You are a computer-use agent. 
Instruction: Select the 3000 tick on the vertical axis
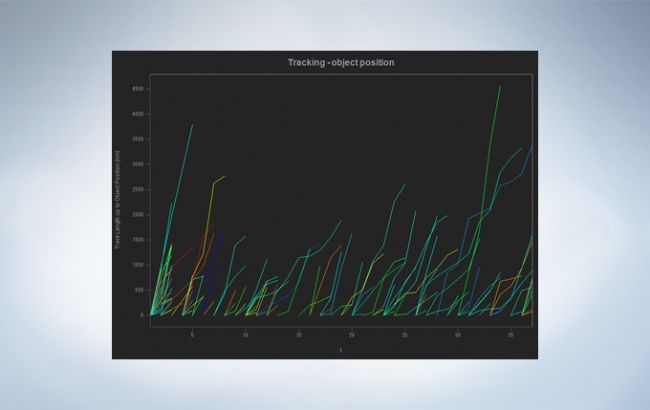tap(140, 164)
